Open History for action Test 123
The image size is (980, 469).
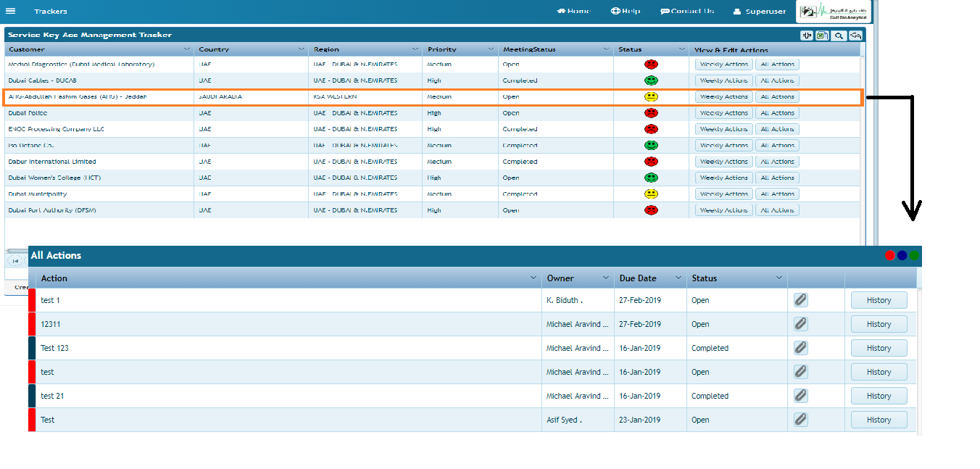(x=879, y=348)
